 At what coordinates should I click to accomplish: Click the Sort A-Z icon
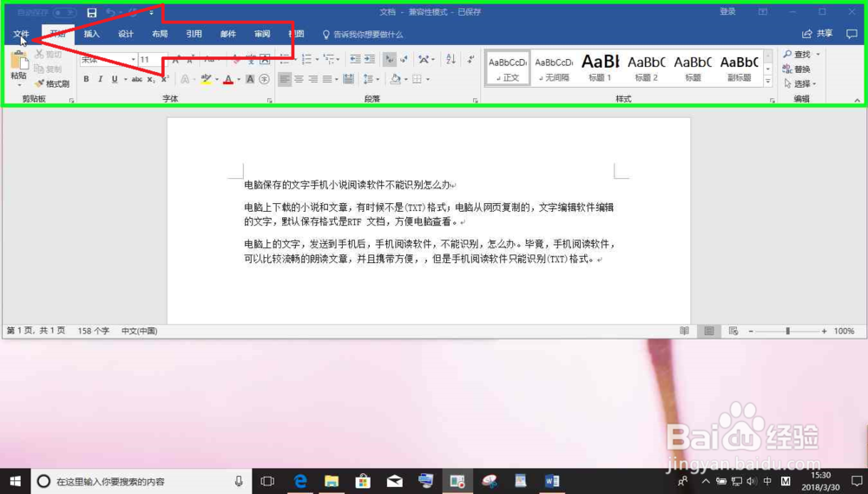click(451, 59)
